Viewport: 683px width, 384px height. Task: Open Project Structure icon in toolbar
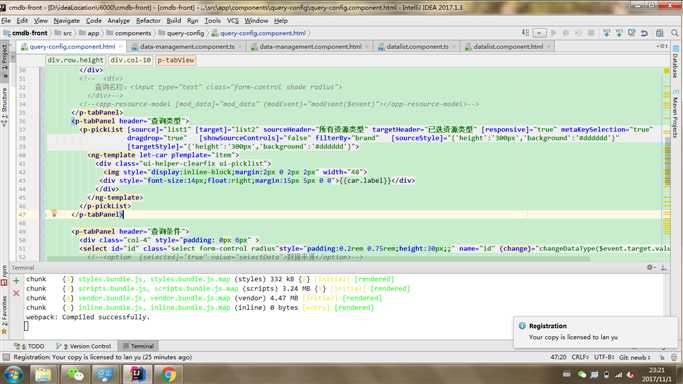(x=660, y=33)
